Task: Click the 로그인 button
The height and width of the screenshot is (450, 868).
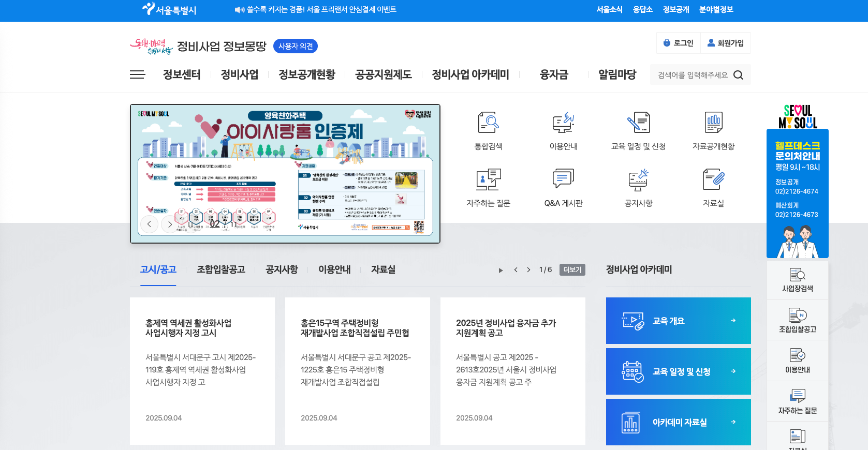Action: 679,43
